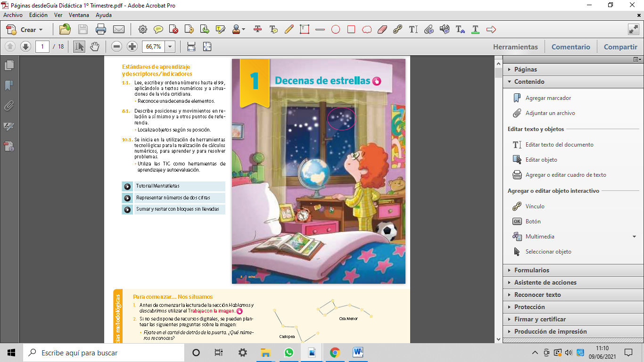This screenshot has height=362, width=644.
Task: Open the Edición menu
Action: click(38, 15)
